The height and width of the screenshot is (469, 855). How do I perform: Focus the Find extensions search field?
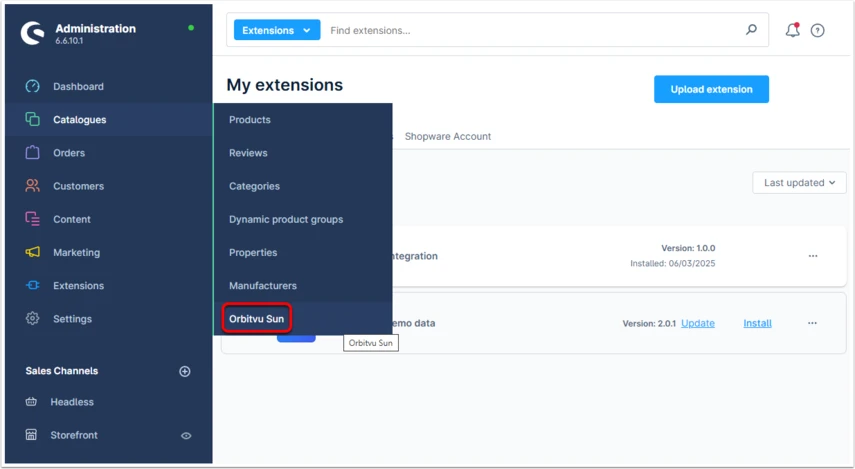[x=534, y=31]
